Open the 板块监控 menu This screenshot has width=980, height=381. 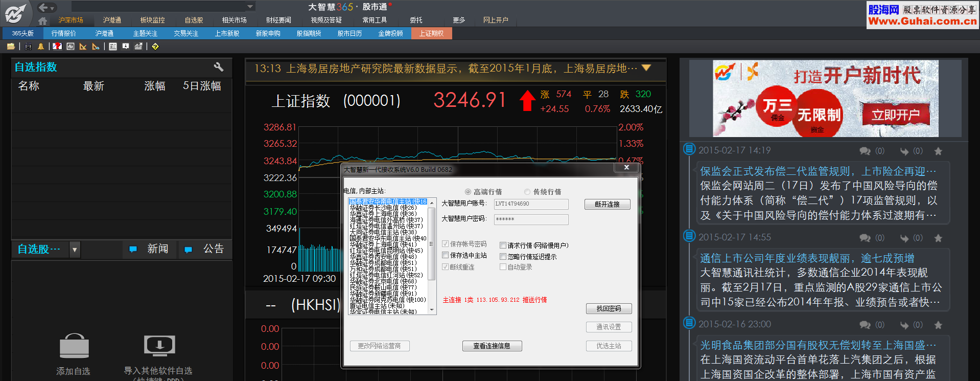coord(153,20)
